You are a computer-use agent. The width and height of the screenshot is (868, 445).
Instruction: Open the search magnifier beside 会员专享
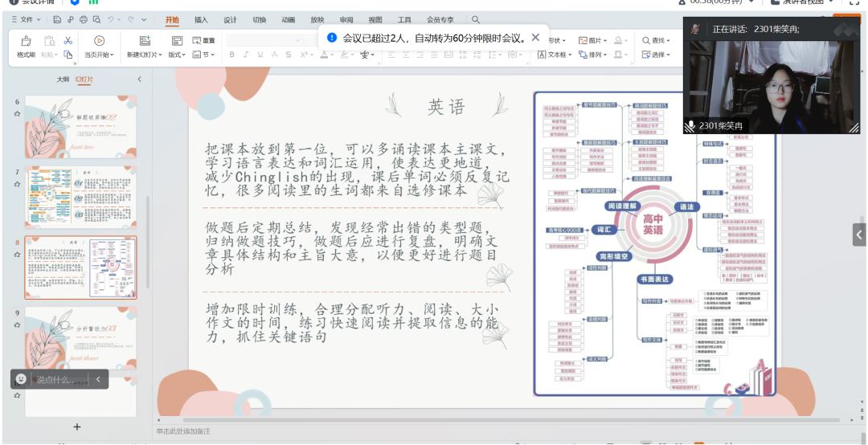pos(476,20)
